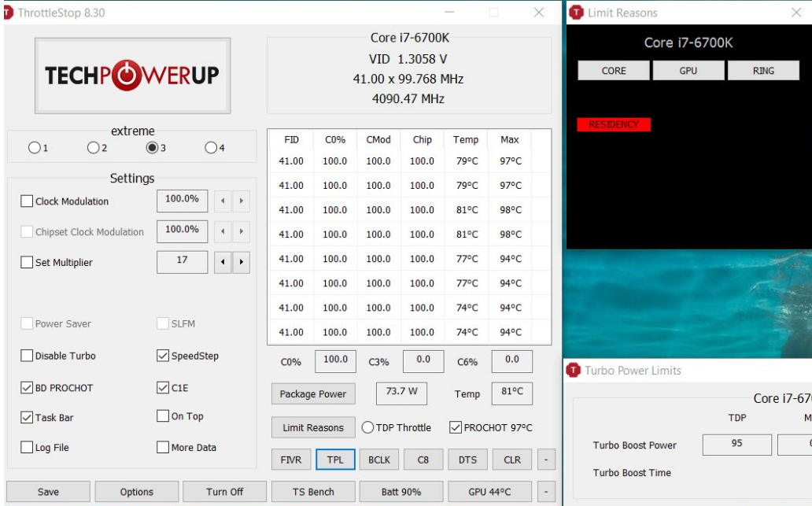
Task: Decrease Set Multiplier with left arrow
Action: [x=223, y=262]
